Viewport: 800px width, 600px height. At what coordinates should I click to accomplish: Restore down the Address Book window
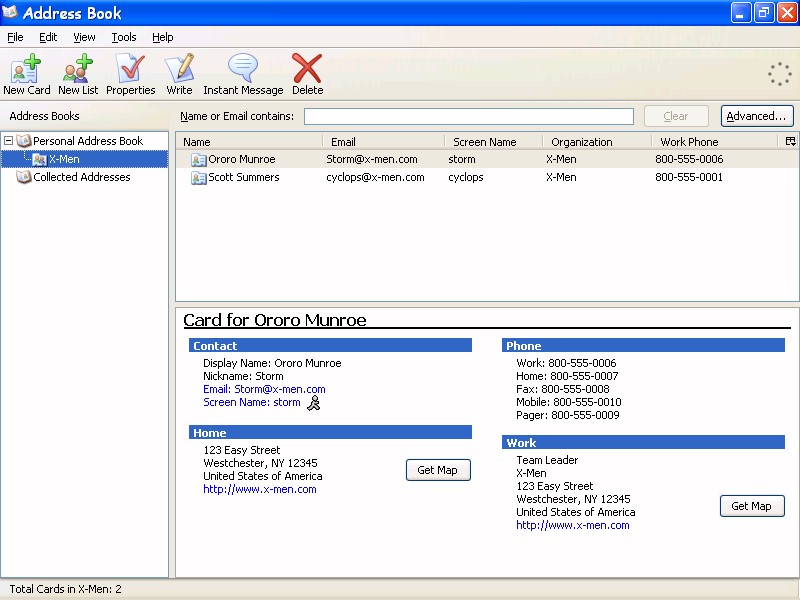click(x=764, y=13)
